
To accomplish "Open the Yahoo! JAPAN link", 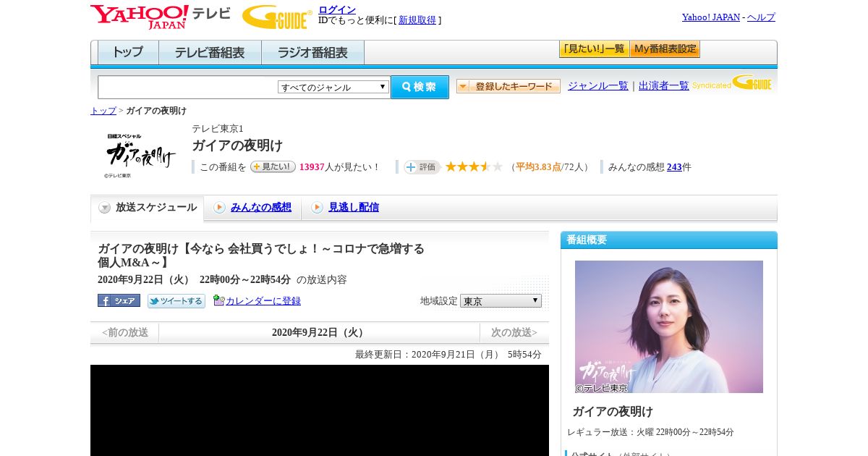I will click(711, 17).
